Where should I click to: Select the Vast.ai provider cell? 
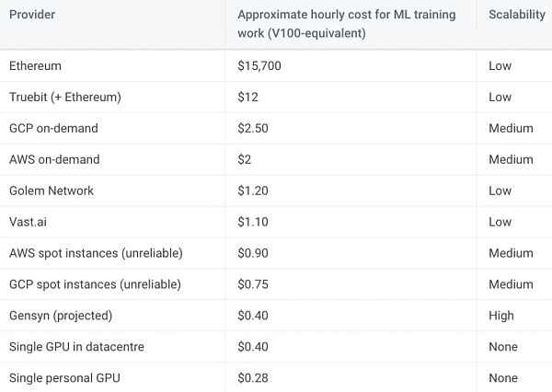coord(28,222)
